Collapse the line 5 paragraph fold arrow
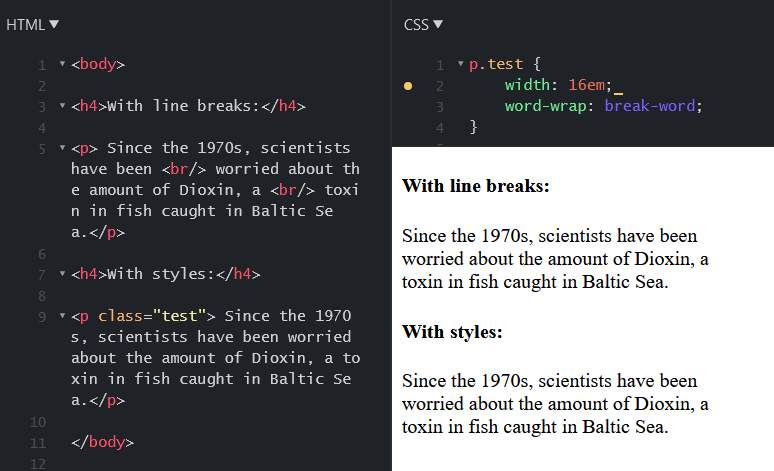Image resolution: width=774 pixels, height=471 pixels. [x=62, y=148]
